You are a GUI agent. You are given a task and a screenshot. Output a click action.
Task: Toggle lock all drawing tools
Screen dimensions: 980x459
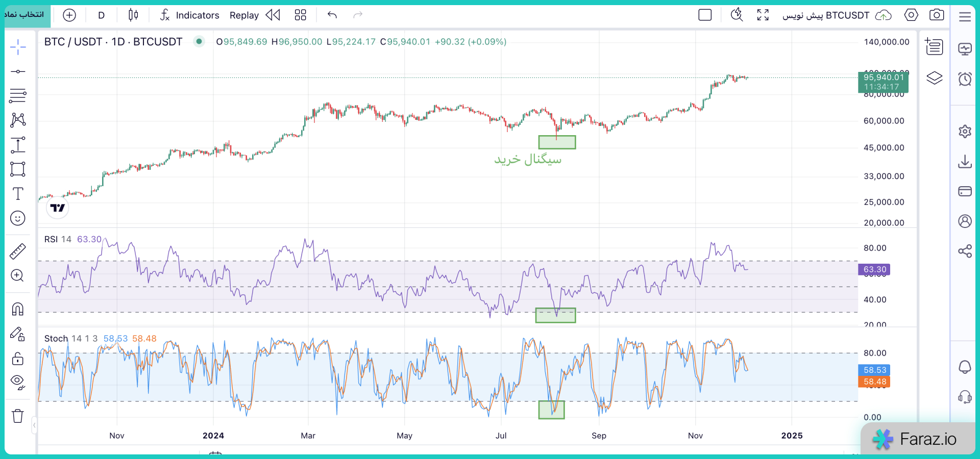[18, 359]
